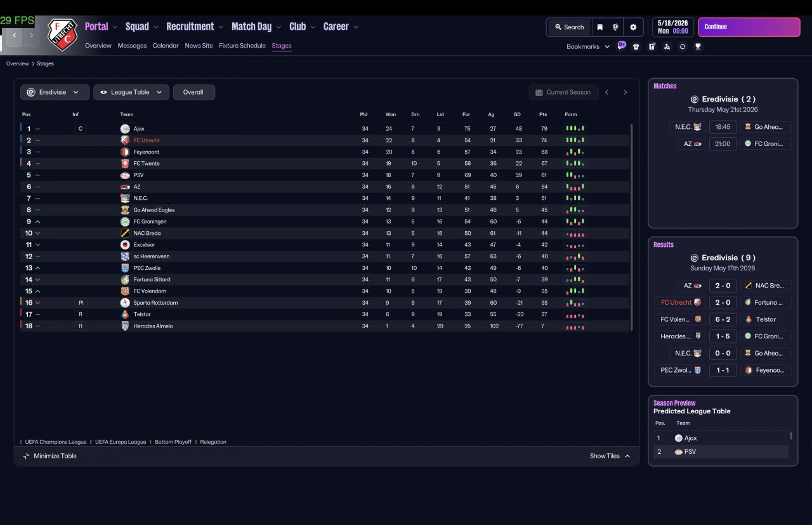Click the FC Utrecht club crest logo

[x=62, y=34]
